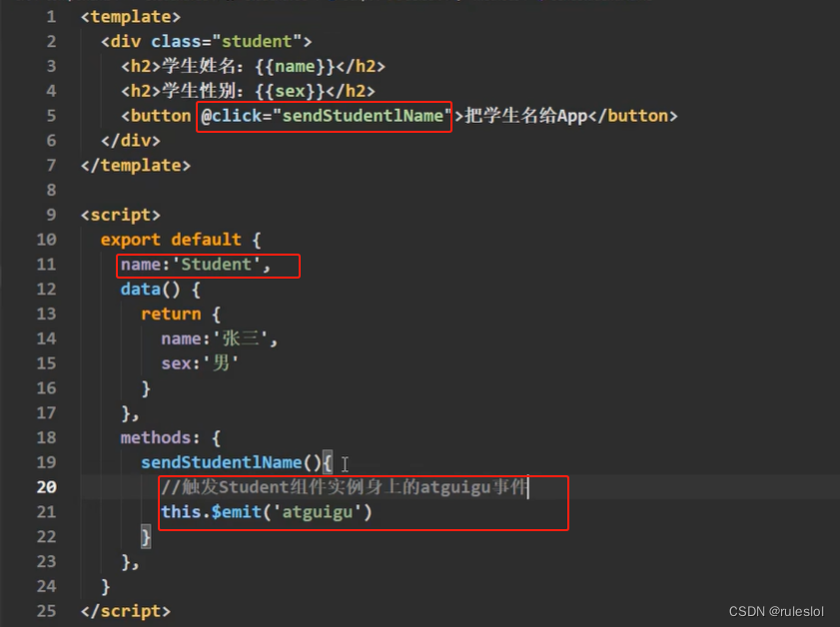The width and height of the screenshot is (840, 627).
Task: Click line number 5 in the gutter
Action: 51,116
